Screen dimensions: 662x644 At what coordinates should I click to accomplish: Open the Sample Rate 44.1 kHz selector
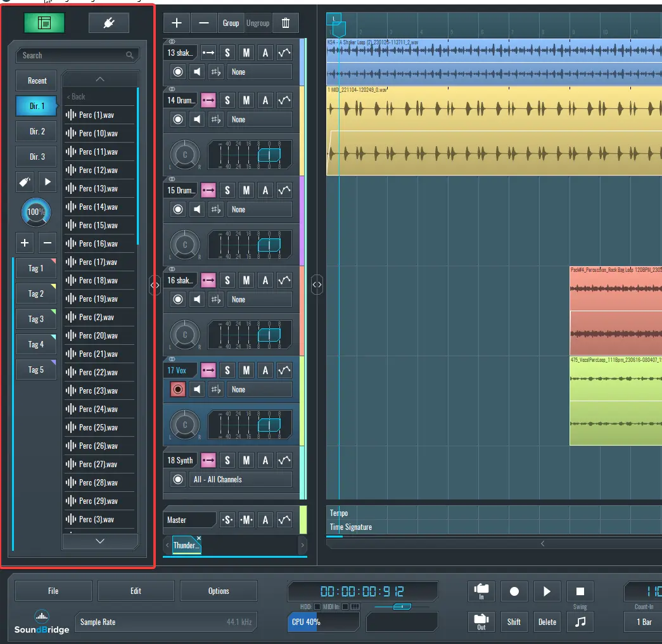(166, 622)
